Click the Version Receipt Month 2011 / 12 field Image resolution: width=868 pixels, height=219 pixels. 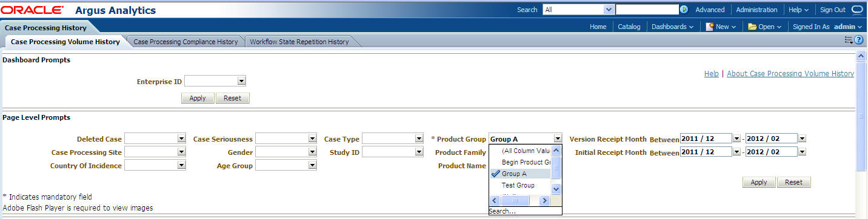coord(706,139)
